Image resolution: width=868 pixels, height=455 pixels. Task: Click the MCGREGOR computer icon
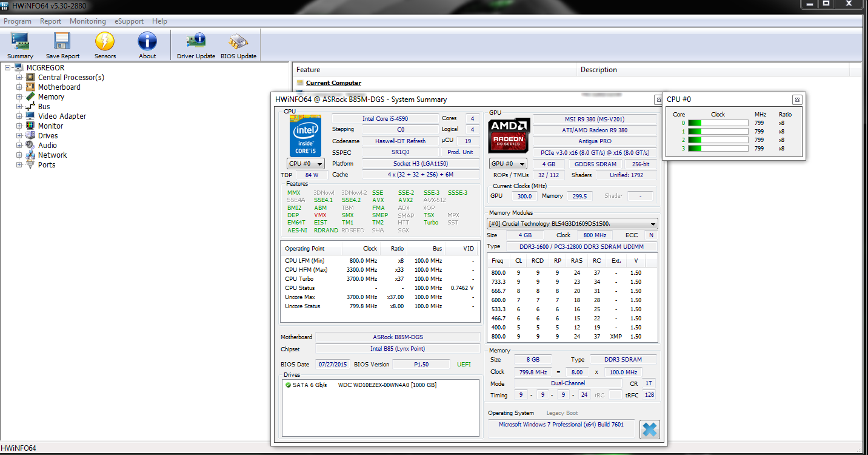click(19, 67)
